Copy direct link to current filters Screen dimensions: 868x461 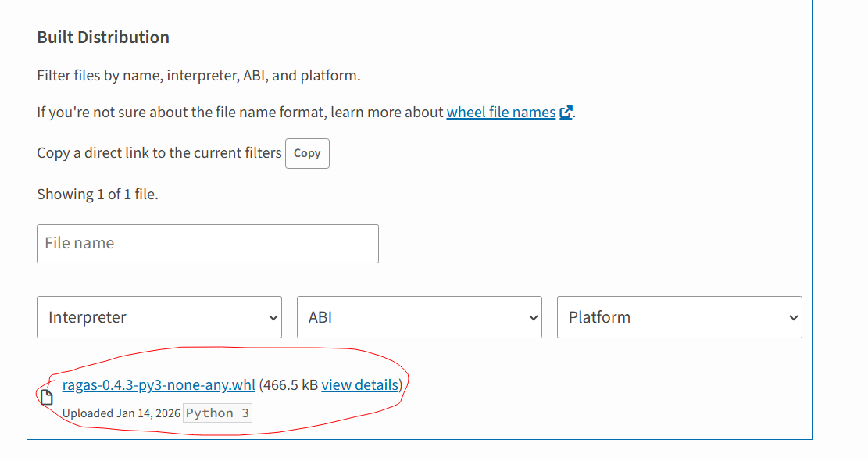point(307,153)
